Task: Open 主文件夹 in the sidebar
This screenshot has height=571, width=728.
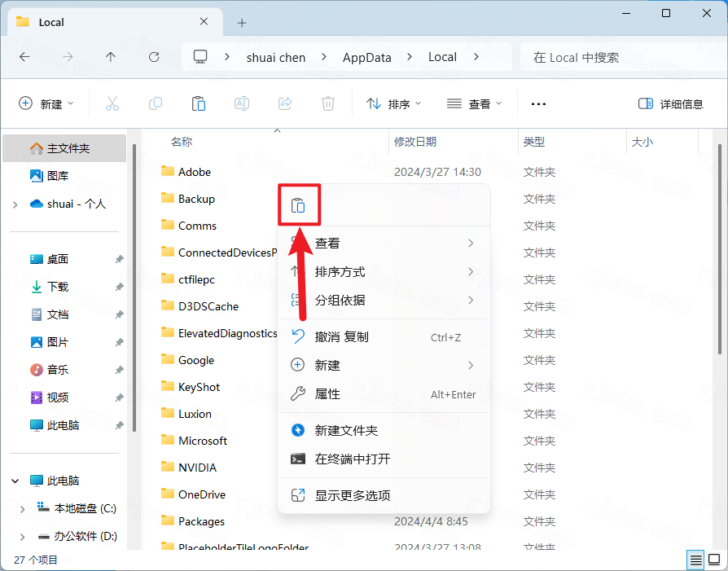Action: (x=64, y=148)
